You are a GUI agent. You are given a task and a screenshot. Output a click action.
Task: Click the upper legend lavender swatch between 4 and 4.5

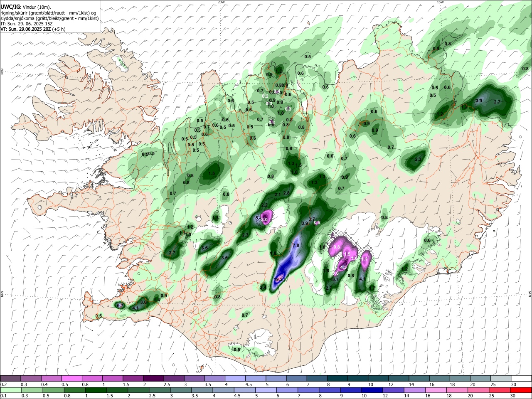[235, 379]
